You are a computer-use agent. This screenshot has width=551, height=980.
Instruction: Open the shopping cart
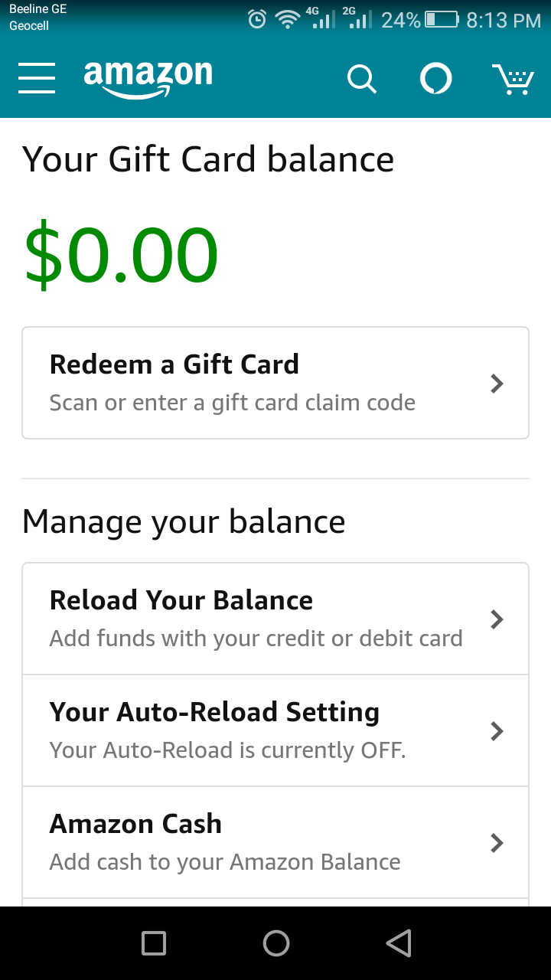click(x=512, y=78)
